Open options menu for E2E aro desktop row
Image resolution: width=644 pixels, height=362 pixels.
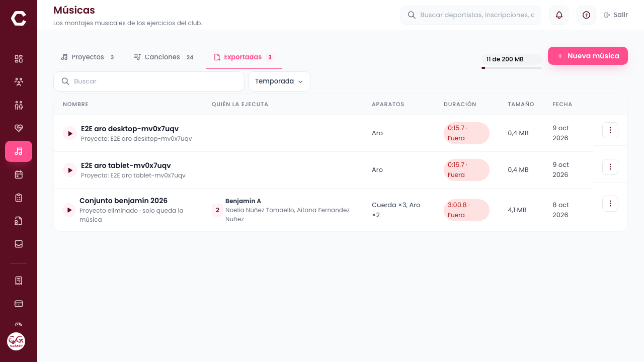[x=610, y=130]
